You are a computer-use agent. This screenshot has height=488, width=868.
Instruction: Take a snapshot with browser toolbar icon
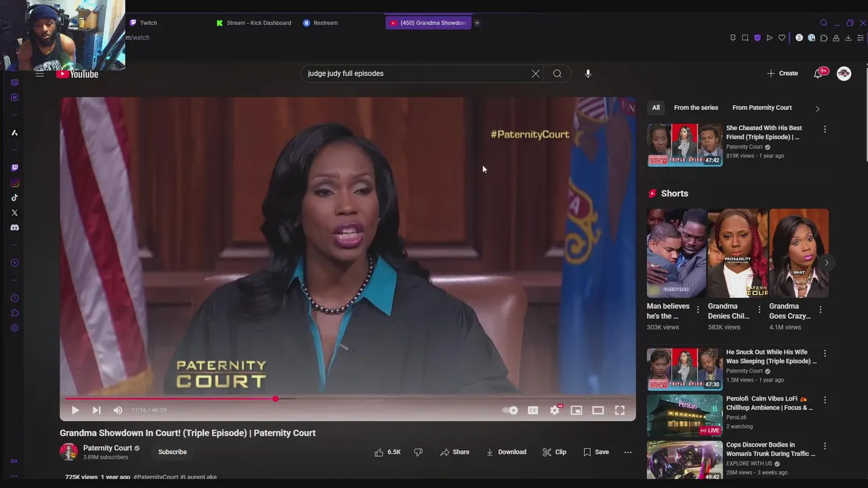tap(745, 38)
